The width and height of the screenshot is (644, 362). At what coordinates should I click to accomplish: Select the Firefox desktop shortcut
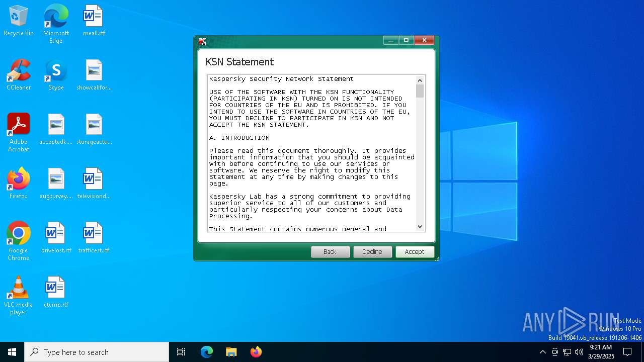tap(19, 184)
